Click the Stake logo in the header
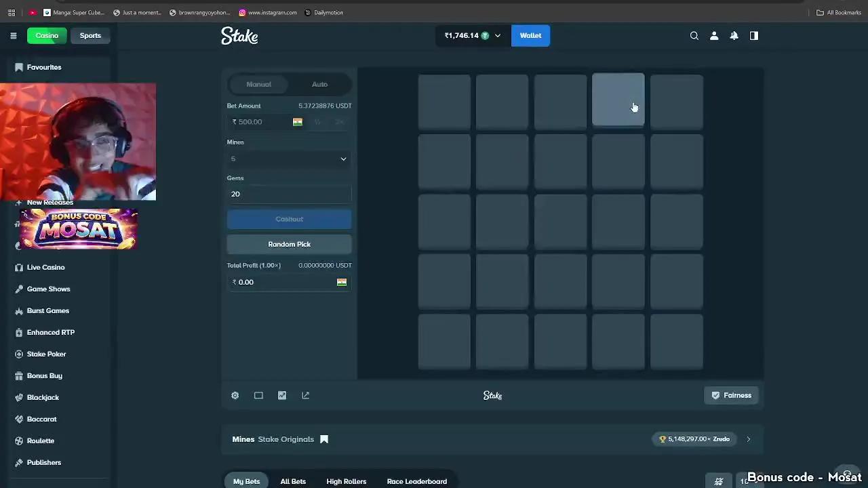 (239, 36)
